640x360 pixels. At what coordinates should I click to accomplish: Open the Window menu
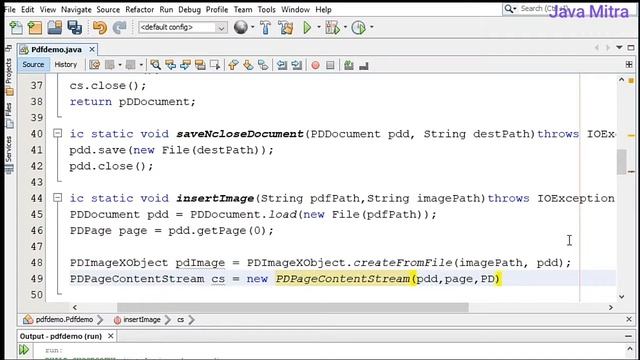[x=296, y=9]
